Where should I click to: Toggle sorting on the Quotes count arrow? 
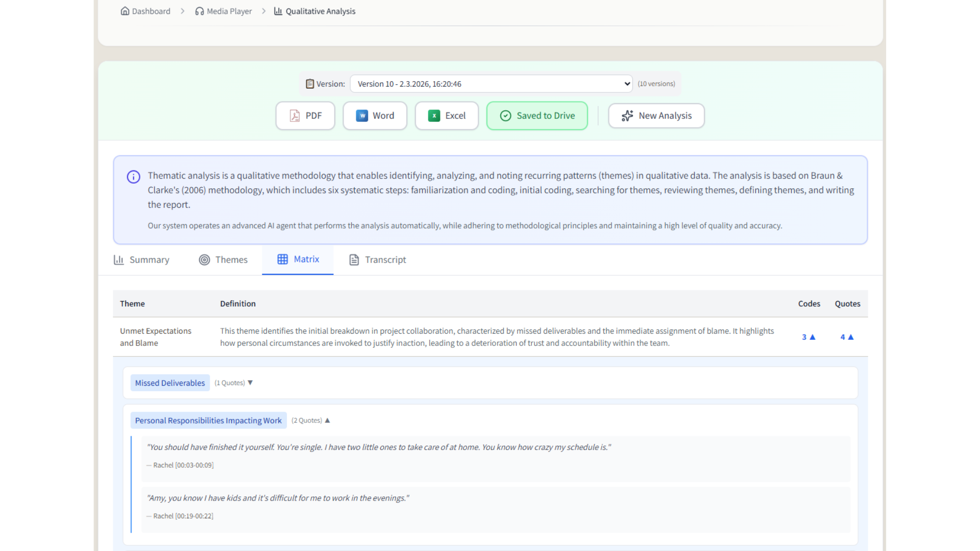pyautogui.click(x=851, y=337)
